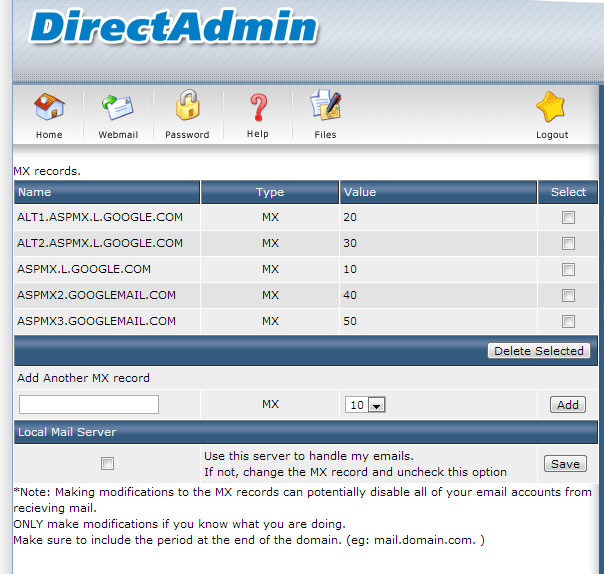604x574 pixels.
Task: Click the value 20 cell
Action: (438, 217)
